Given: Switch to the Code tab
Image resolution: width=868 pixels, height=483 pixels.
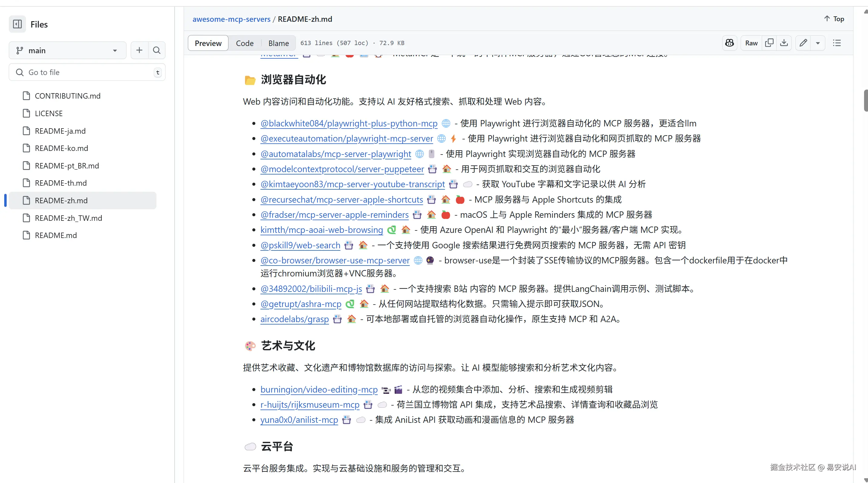Looking at the screenshot, I should click(x=245, y=43).
